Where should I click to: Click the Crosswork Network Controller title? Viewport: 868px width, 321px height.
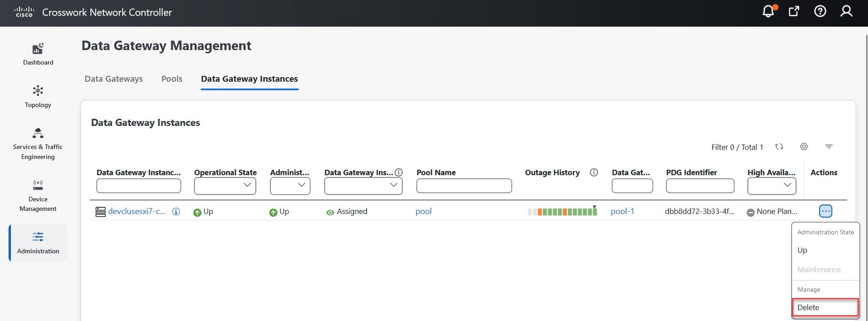click(x=107, y=12)
